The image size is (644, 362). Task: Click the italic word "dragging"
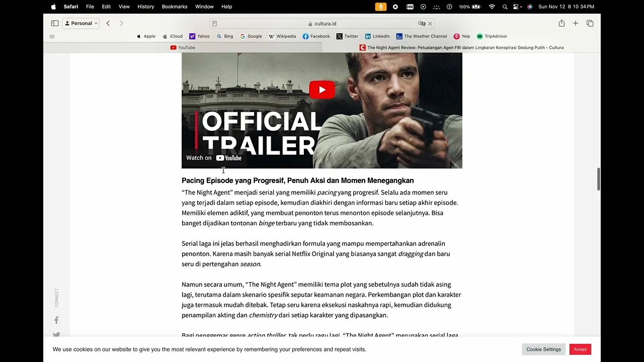point(411,254)
